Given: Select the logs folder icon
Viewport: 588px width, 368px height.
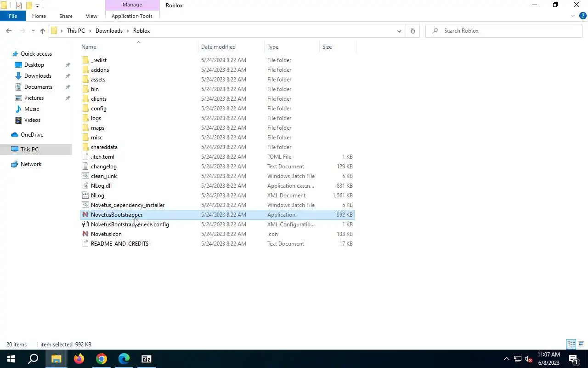Looking at the screenshot, I should tap(85, 118).
